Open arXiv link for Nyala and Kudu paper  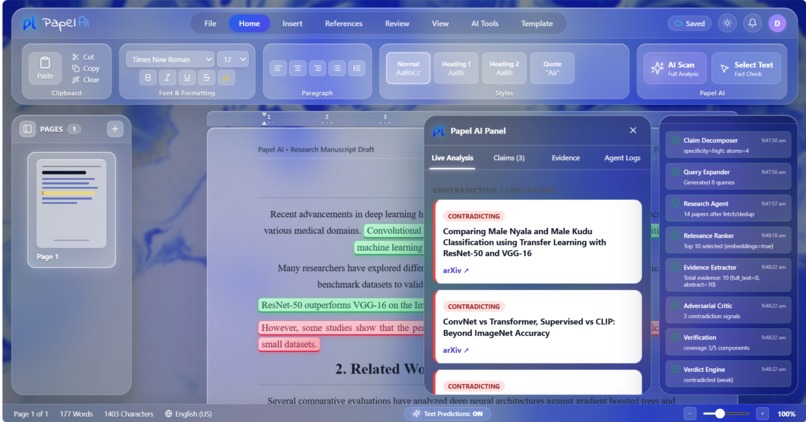[x=455, y=270]
